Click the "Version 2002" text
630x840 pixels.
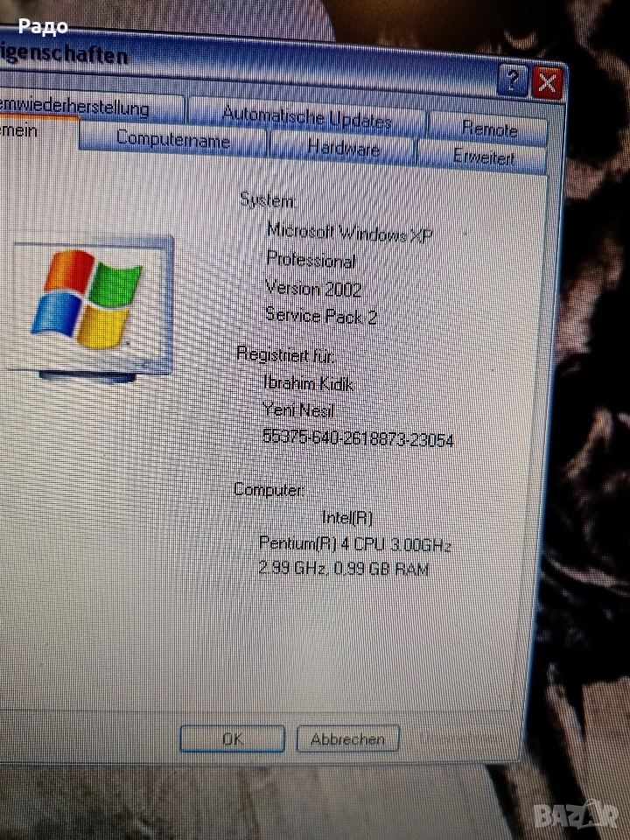(313, 290)
